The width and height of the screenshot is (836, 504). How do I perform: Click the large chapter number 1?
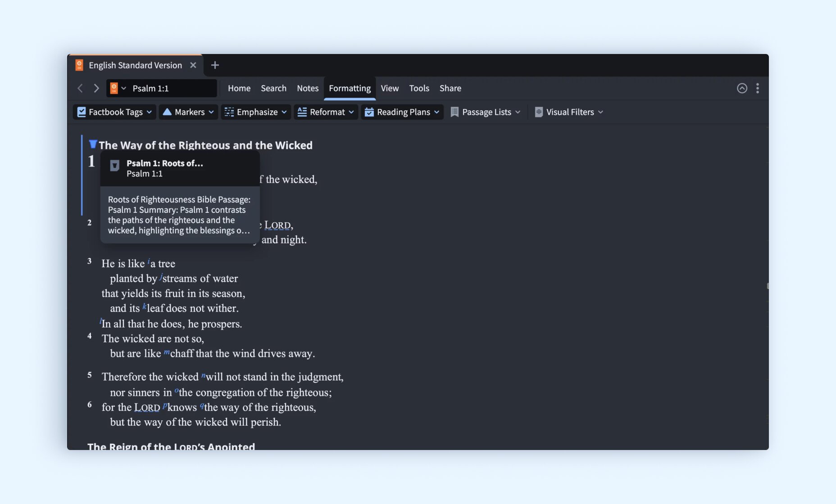(91, 162)
